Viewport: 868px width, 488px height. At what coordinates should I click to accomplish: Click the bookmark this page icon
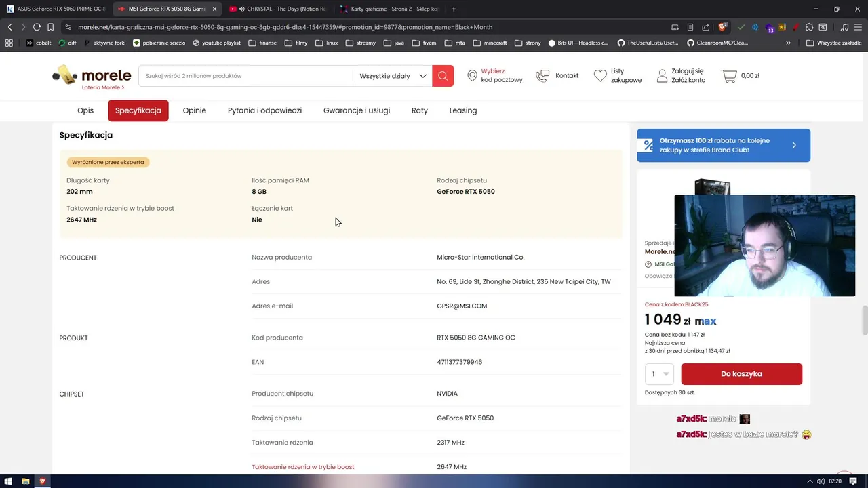50,27
